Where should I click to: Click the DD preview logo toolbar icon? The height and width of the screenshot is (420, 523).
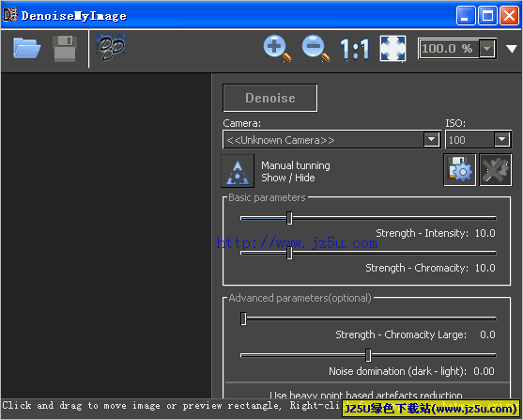click(x=111, y=47)
